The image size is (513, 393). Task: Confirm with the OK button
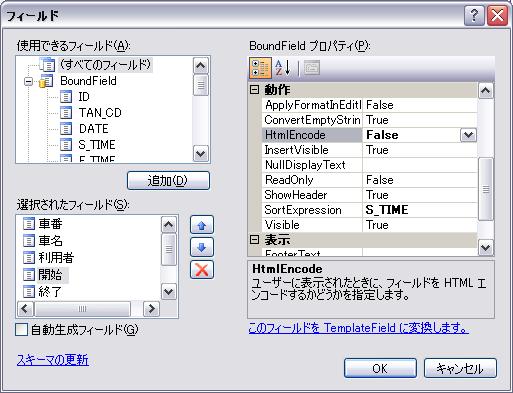[x=380, y=368]
